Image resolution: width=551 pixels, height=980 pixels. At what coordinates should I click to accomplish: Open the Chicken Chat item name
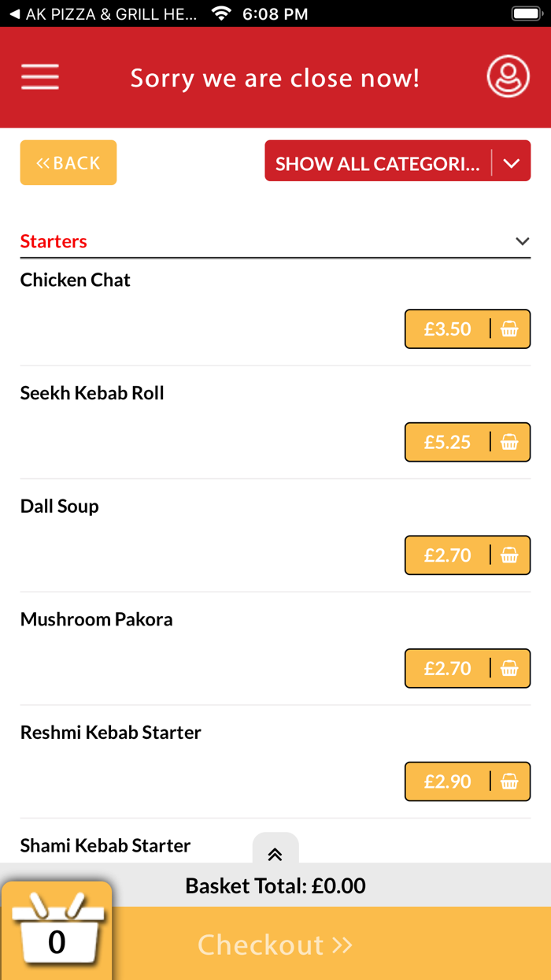click(76, 280)
